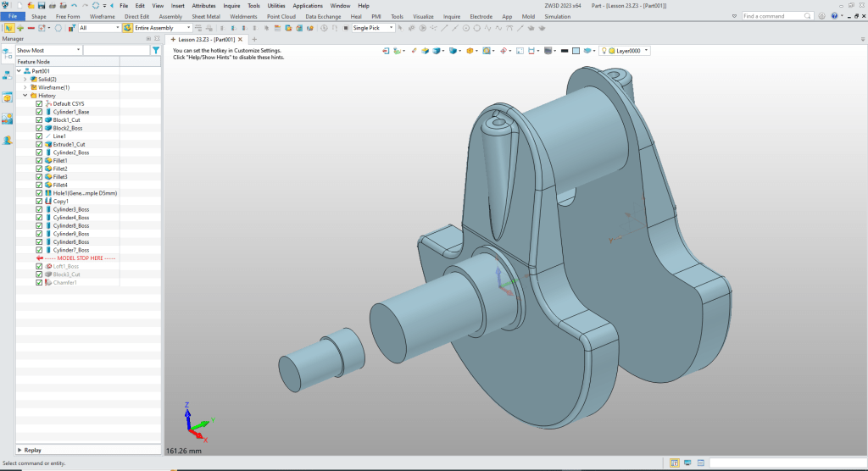The height and width of the screenshot is (471, 868).
Task: Click the blue File button
Action: coord(13,16)
